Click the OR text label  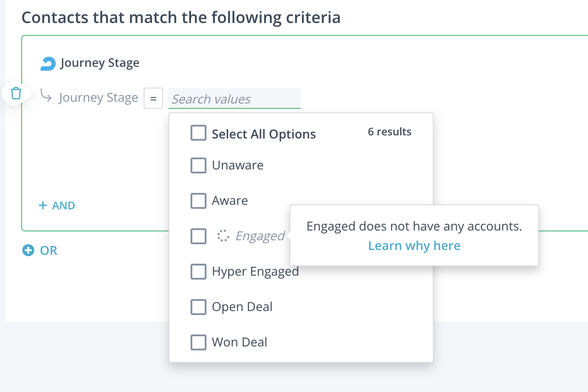pyautogui.click(x=49, y=250)
